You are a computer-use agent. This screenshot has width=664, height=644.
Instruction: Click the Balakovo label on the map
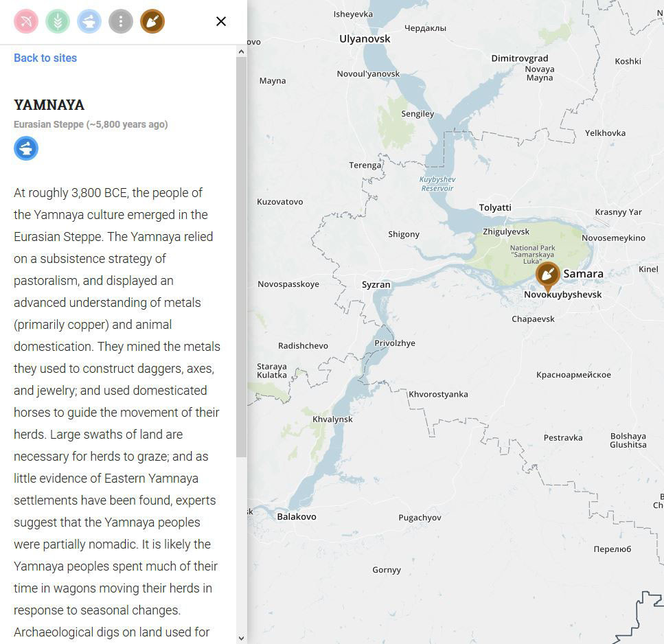click(297, 516)
